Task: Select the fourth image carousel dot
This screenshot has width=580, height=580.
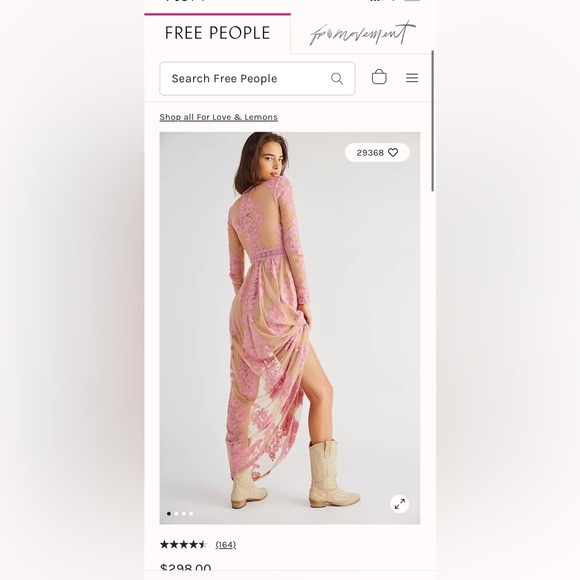Action: coord(191,513)
